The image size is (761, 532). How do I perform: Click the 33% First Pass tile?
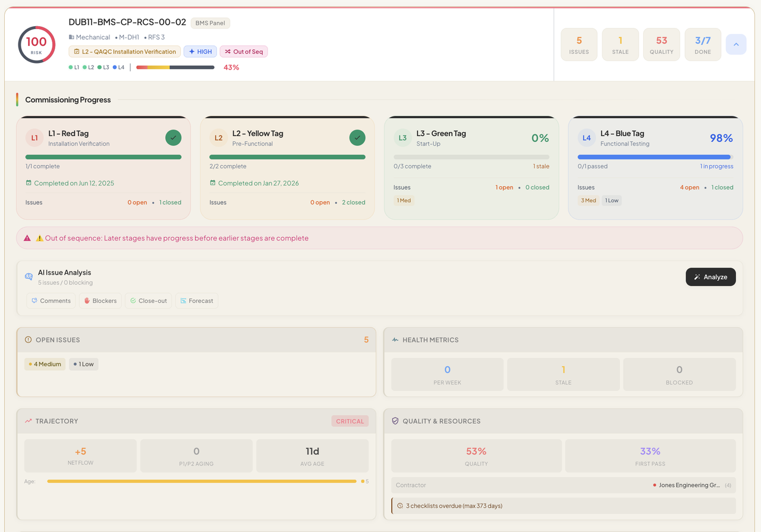click(x=650, y=456)
